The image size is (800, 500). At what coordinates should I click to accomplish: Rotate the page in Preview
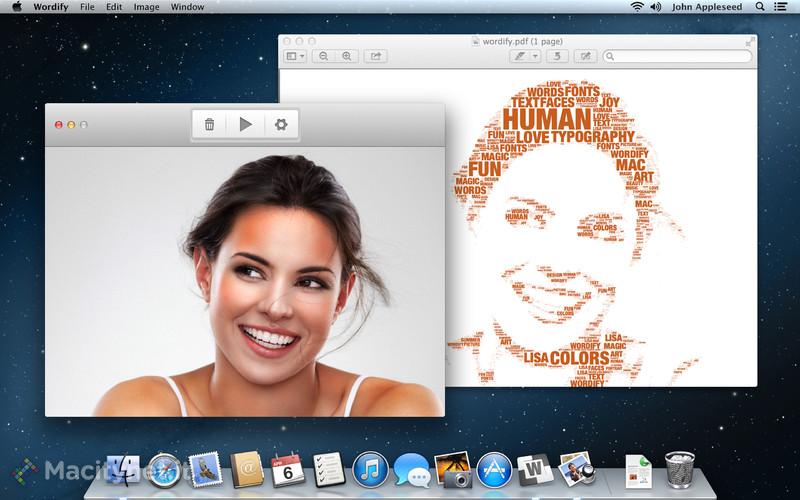click(x=557, y=56)
